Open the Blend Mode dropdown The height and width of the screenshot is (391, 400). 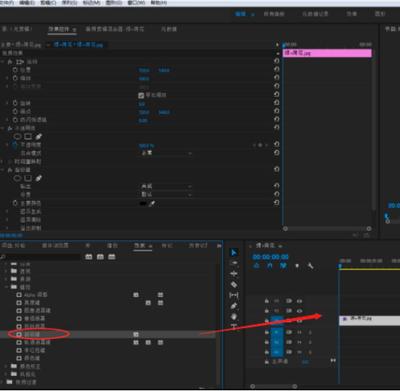click(166, 153)
